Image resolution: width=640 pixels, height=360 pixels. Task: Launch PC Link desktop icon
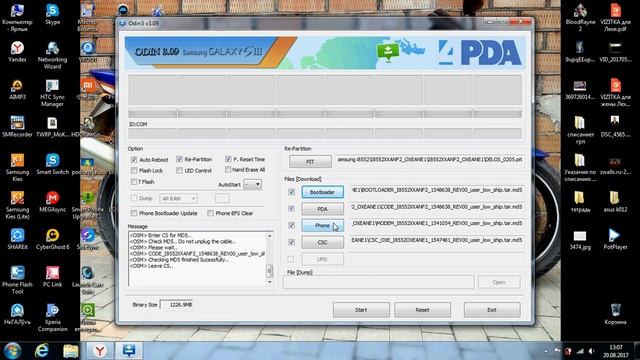[x=52, y=277]
